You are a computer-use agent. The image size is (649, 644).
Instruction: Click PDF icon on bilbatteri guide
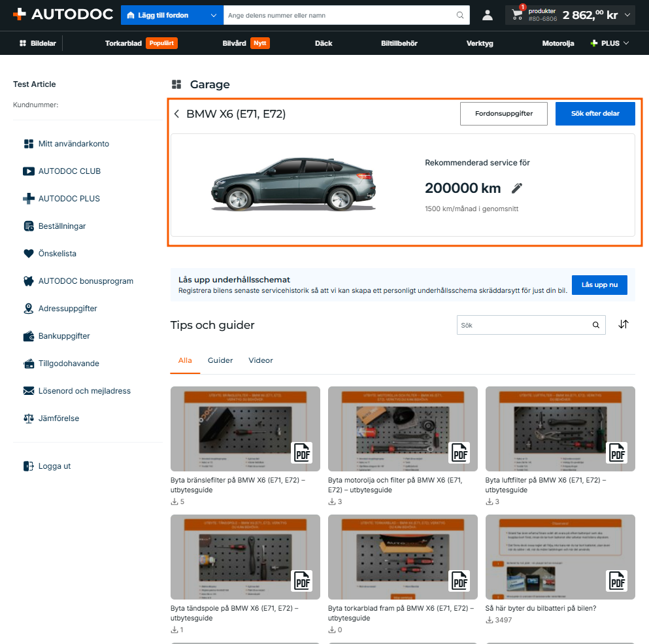(617, 581)
